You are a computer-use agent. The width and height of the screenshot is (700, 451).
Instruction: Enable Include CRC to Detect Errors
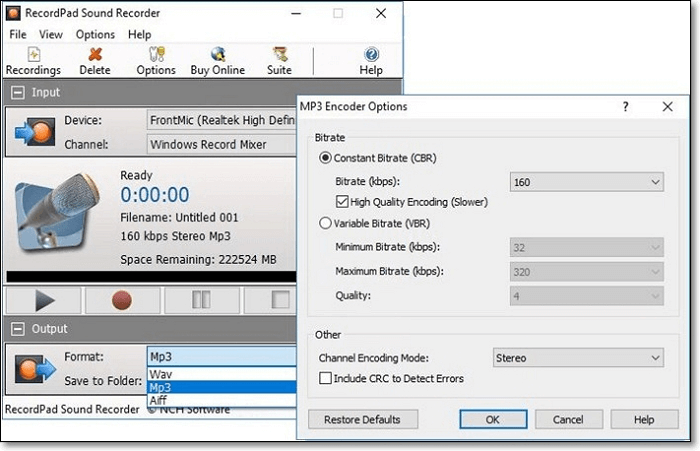coord(325,379)
